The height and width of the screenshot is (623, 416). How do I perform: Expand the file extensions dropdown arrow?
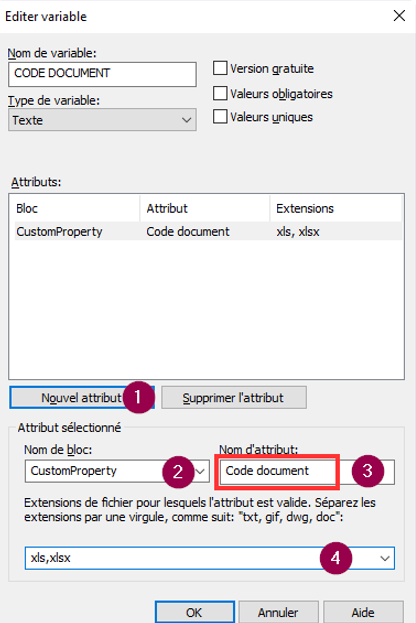384,558
